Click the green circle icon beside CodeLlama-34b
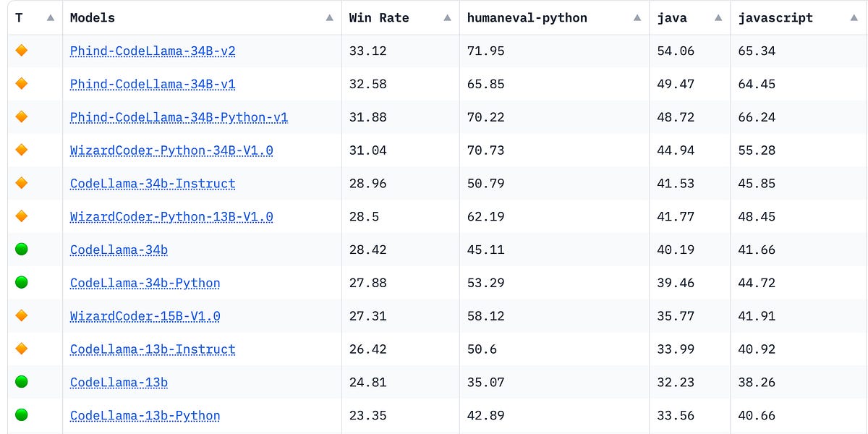This screenshot has height=434, width=868. pyautogui.click(x=22, y=250)
